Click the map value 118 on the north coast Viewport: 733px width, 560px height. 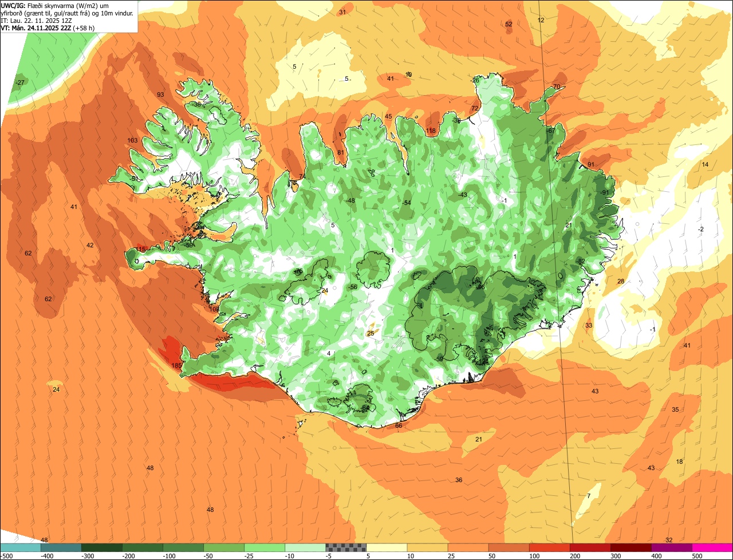tap(431, 131)
